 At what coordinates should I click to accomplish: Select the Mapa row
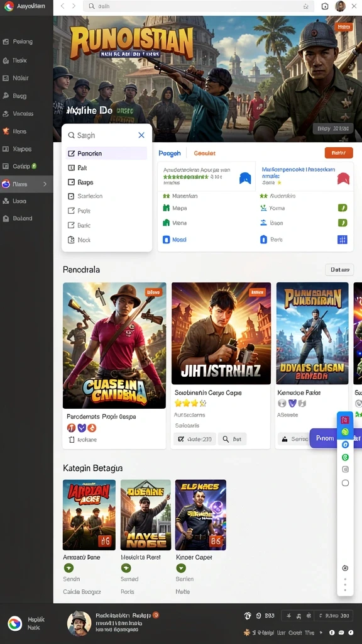click(206, 208)
